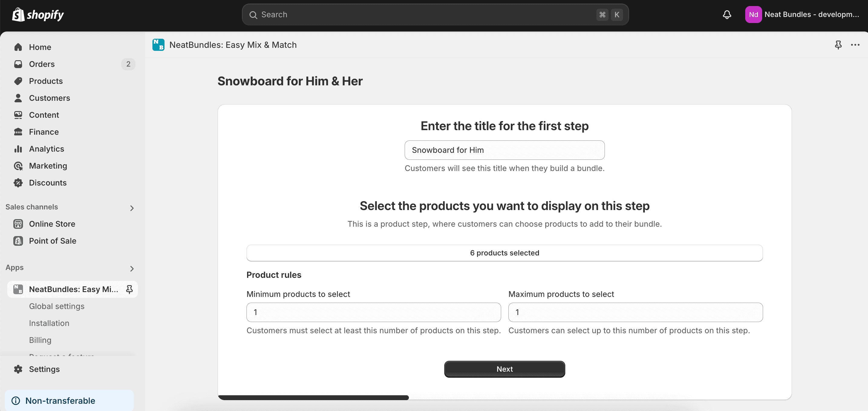
Task: Click the Settings gear icon
Action: pyautogui.click(x=18, y=369)
